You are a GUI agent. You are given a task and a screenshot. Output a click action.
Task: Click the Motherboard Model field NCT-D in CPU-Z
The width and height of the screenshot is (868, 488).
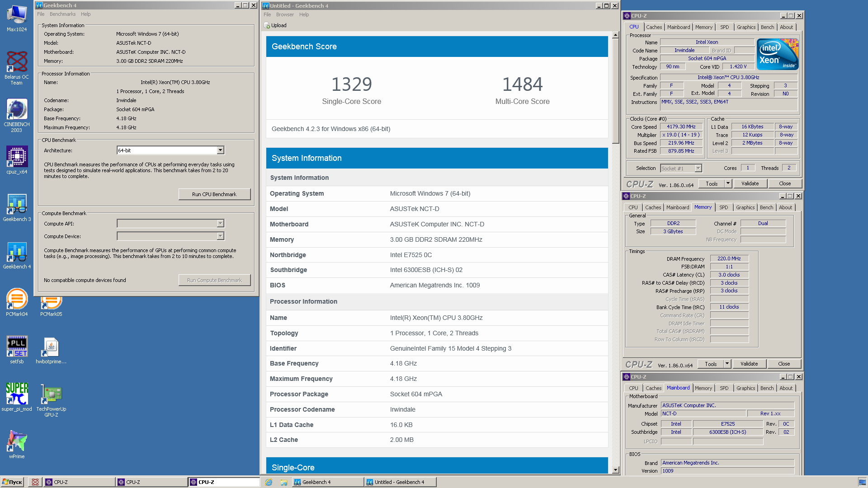point(703,414)
